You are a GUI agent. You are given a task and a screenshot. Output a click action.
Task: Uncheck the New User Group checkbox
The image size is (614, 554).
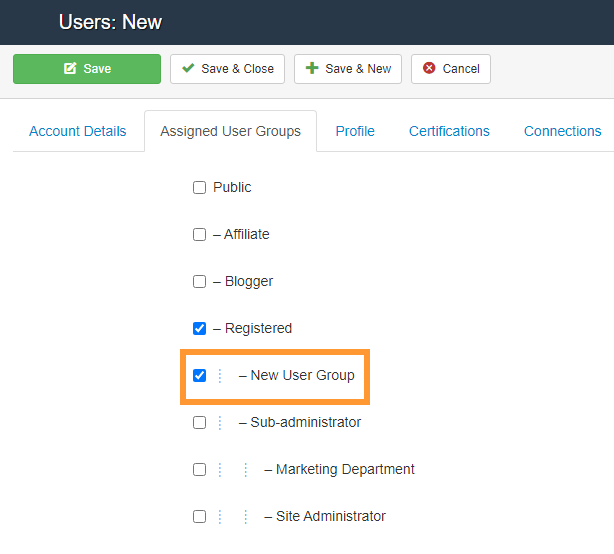click(199, 376)
